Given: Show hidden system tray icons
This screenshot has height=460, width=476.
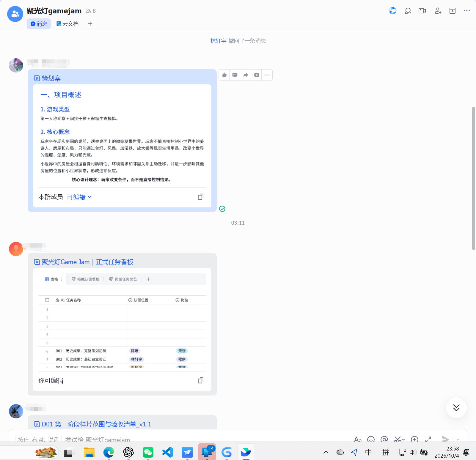Looking at the screenshot, I should [326, 452].
